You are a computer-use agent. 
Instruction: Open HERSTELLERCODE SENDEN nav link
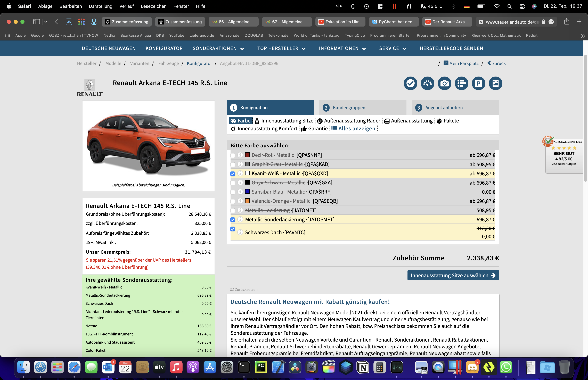[x=451, y=48]
